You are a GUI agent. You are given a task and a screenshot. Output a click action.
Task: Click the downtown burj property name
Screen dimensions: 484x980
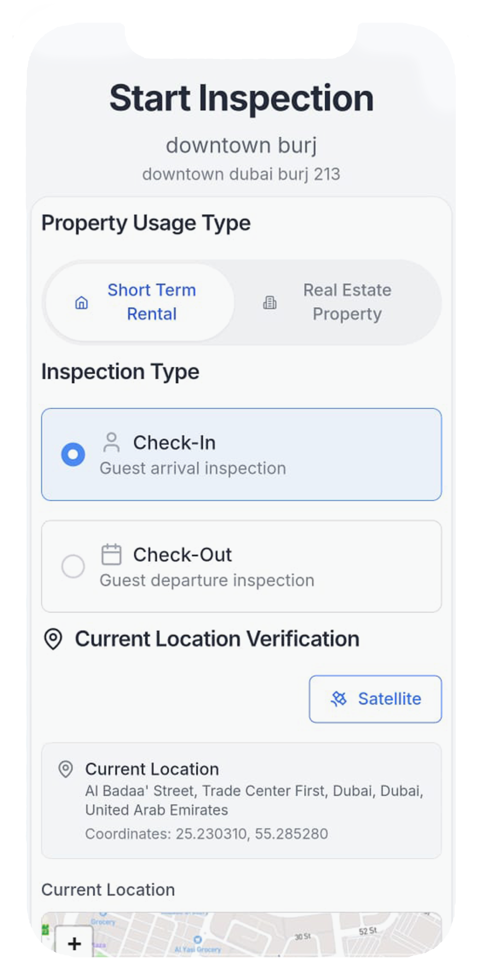(241, 145)
